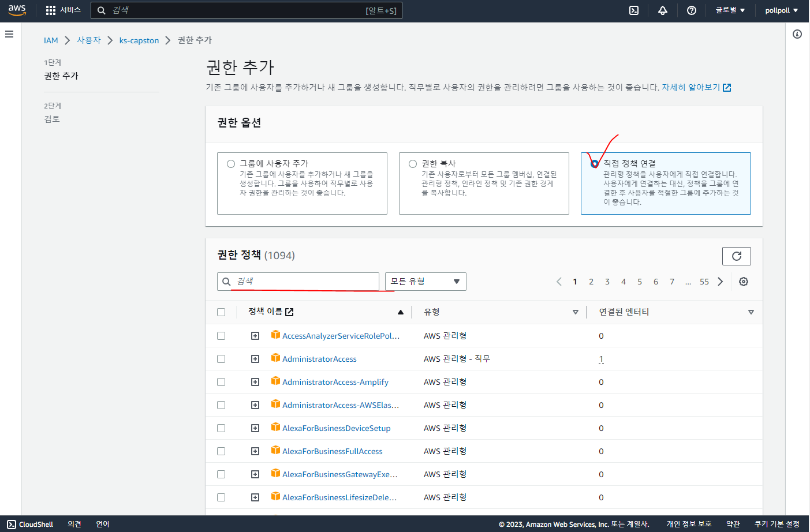The width and height of the screenshot is (810, 532).
Task: Check the AlexaForBusinessLifesizeDelegated row checkbox
Action: click(x=221, y=497)
